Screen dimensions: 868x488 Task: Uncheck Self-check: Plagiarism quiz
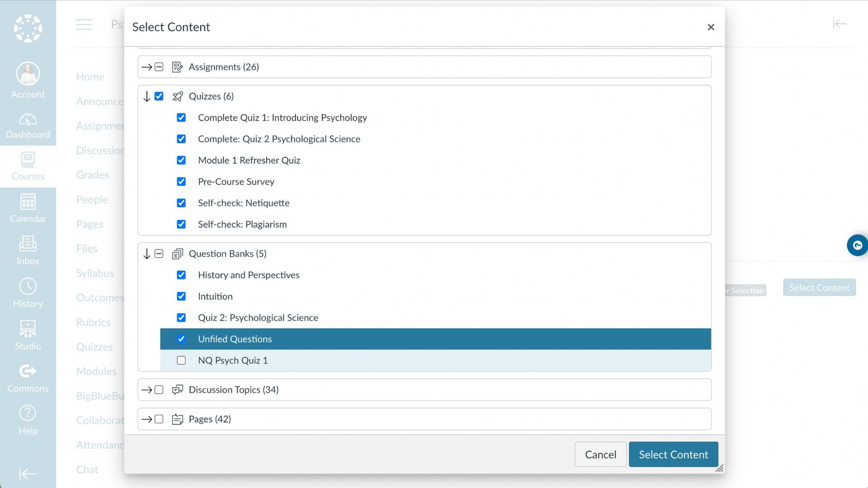coord(181,224)
